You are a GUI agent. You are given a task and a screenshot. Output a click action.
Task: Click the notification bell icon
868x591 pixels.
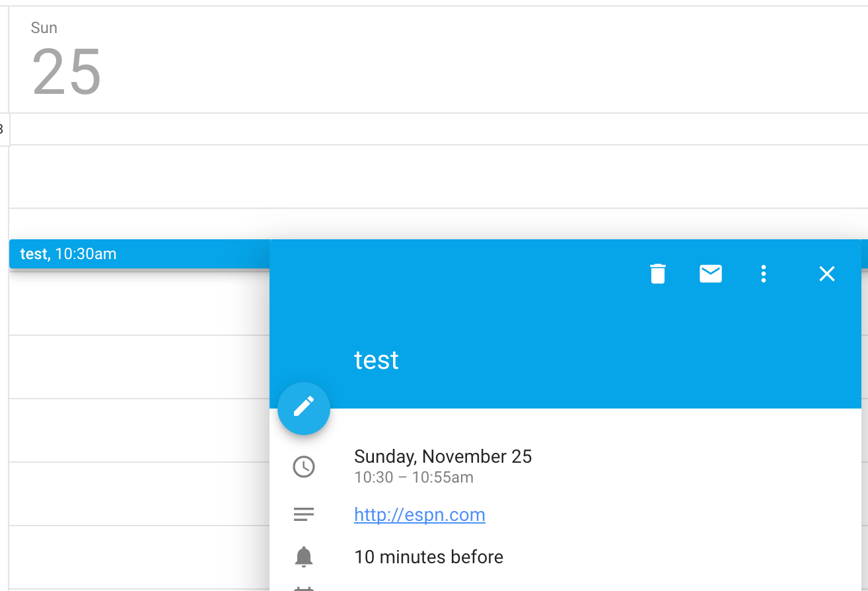pos(304,557)
